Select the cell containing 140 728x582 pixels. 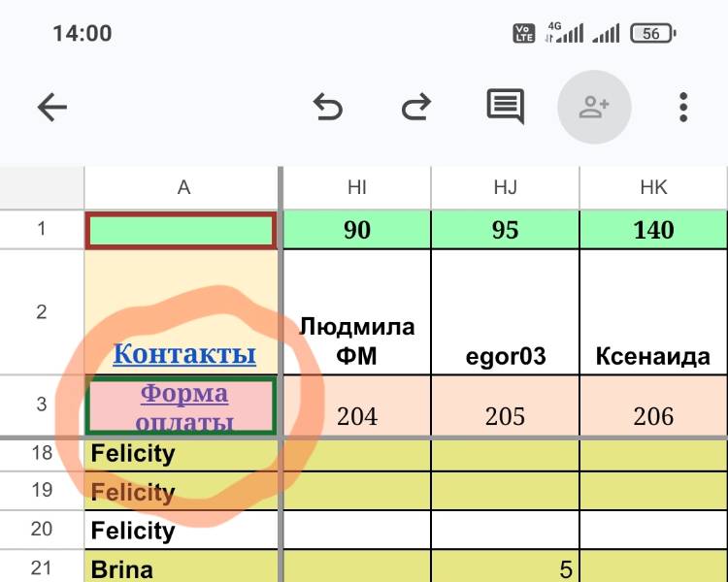pyautogui.click(x=653, y=230)
